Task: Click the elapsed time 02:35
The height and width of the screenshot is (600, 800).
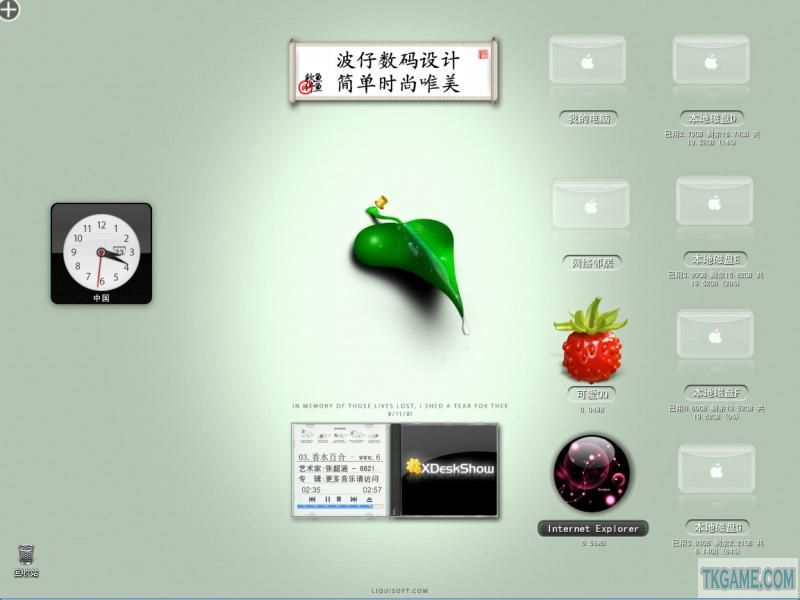Action: click(x=311, y=489)
